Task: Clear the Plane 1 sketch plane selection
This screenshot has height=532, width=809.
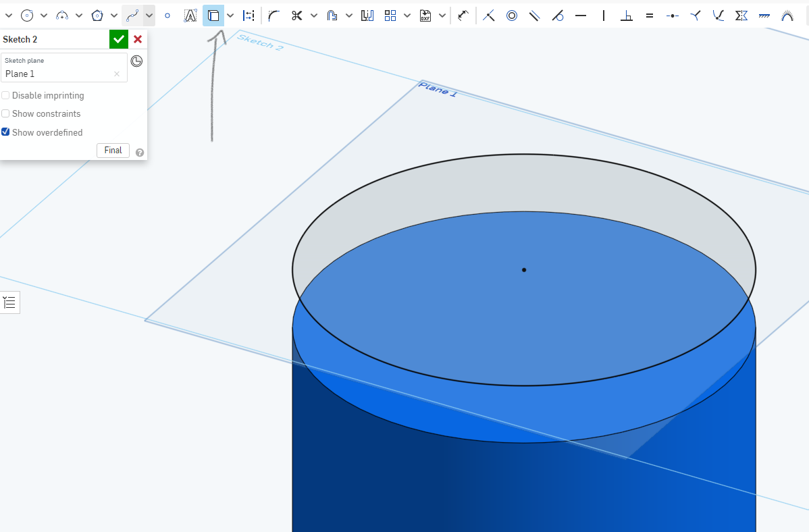Action: (117, 74)
